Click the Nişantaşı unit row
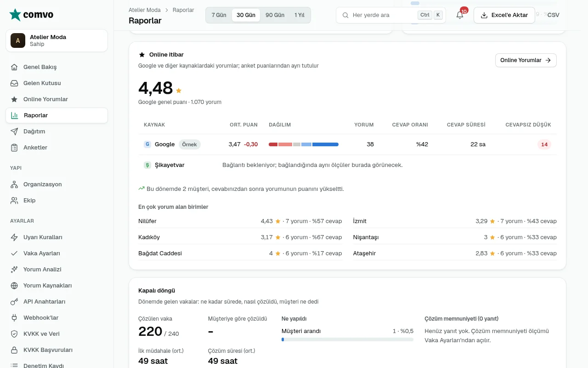The image size is (588, 368). [455, 237]
